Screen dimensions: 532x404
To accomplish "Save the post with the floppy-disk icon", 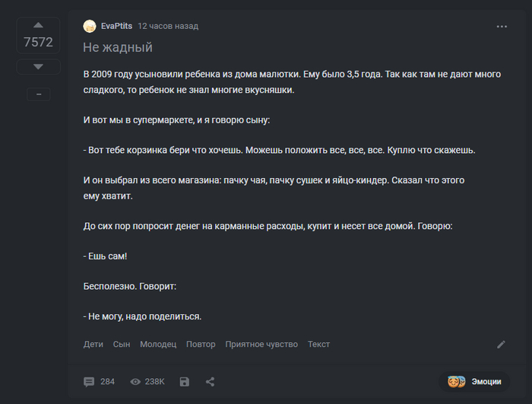I will [185, 381].
